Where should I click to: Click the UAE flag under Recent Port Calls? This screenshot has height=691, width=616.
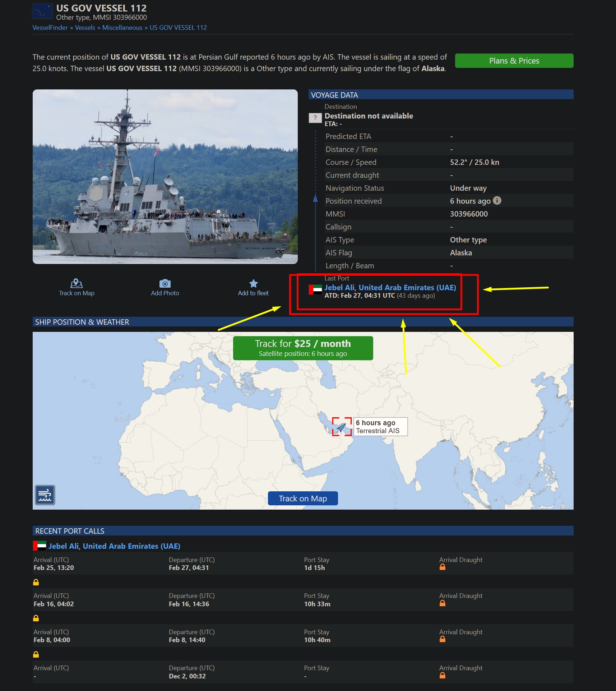pos(40,546)
